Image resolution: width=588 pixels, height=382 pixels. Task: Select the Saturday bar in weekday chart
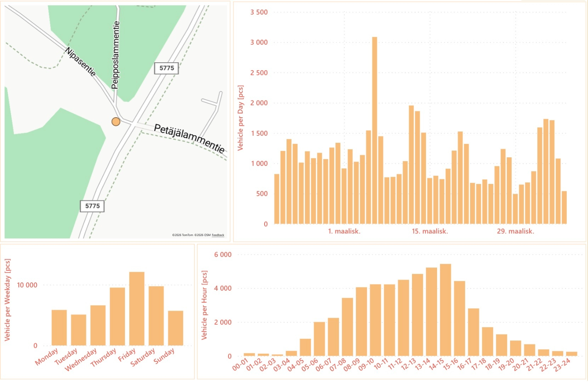point(156,316)
